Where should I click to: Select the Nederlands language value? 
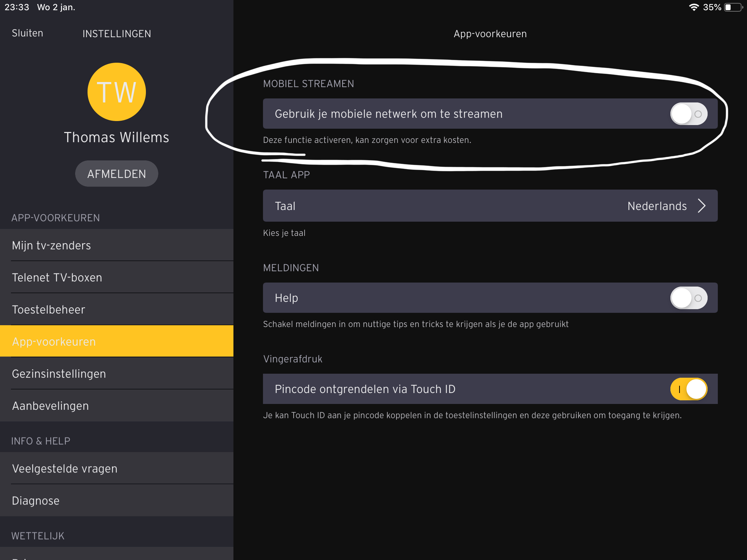[657, 206]
